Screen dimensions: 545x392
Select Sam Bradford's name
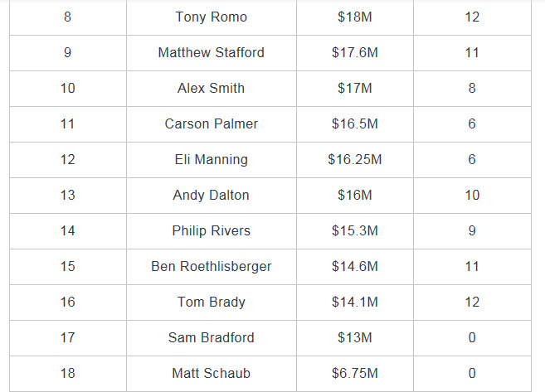pos(211,337)
